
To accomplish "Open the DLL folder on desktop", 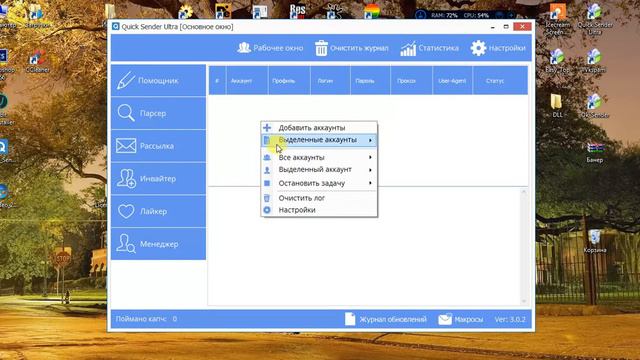I will 557,106.
